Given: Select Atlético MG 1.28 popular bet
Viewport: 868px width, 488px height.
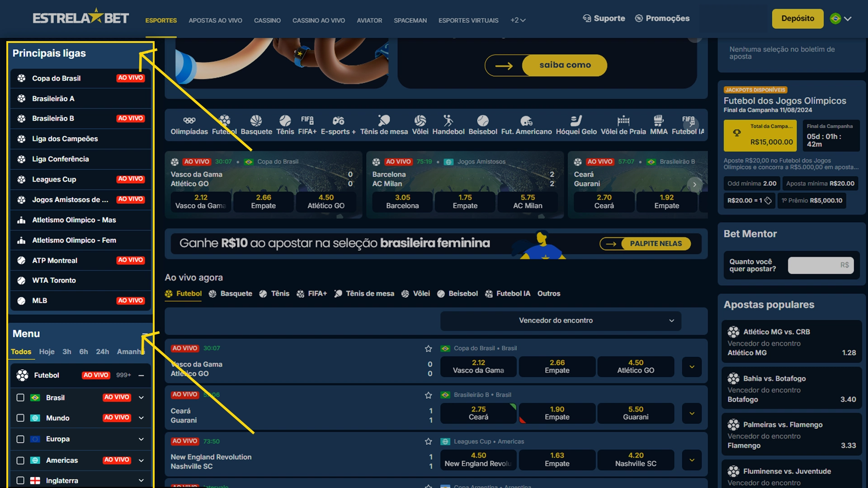Looking at the screenshot, I should click(x=792, y=342).
